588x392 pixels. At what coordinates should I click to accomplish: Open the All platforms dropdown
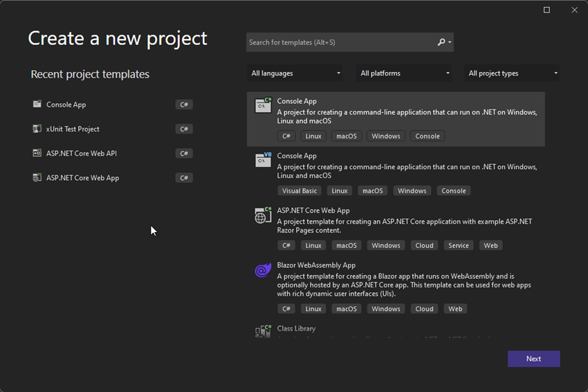404,73
